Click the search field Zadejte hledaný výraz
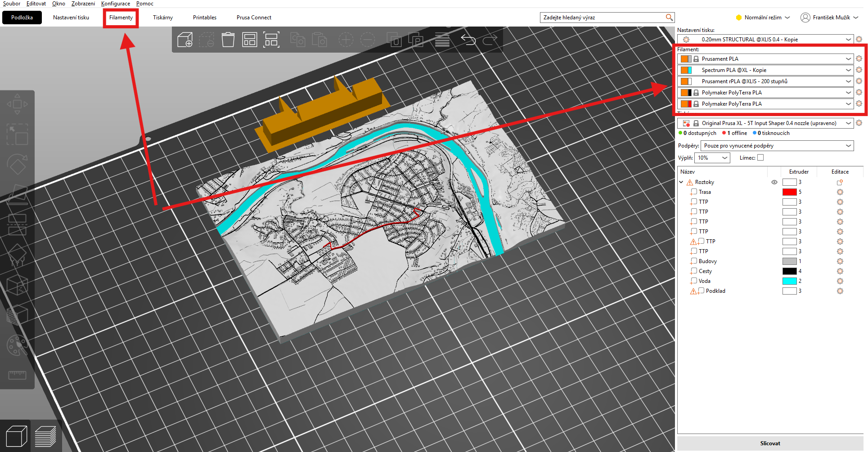The image size is (868, 452). (603, 18)
